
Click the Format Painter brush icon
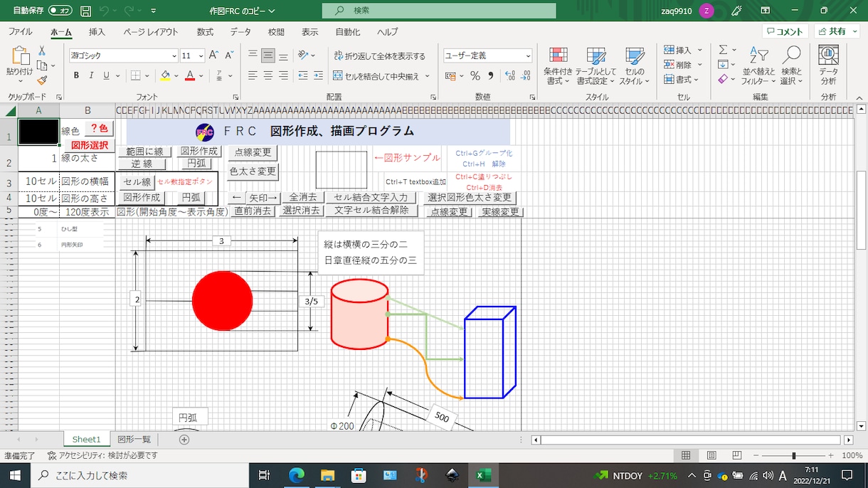42,80
